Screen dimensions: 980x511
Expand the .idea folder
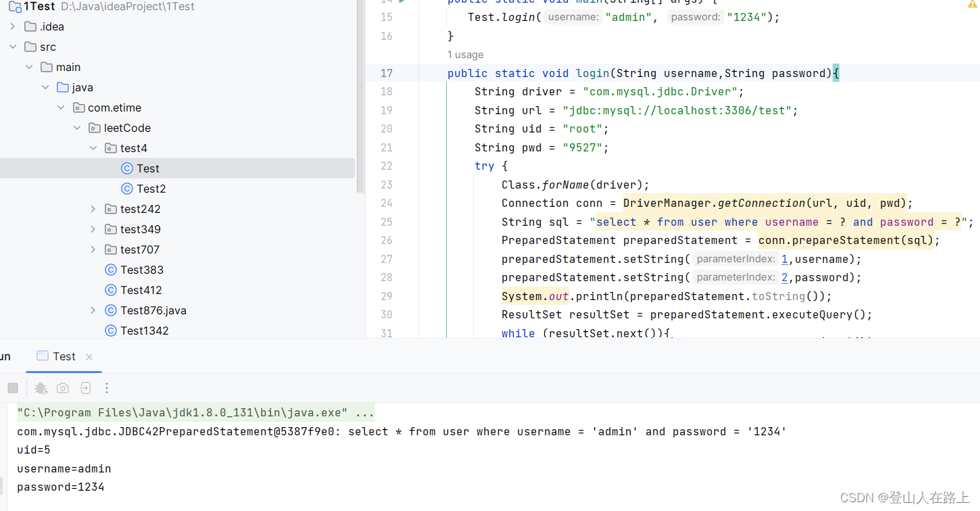pyautogui.click(x=12, y=26)
